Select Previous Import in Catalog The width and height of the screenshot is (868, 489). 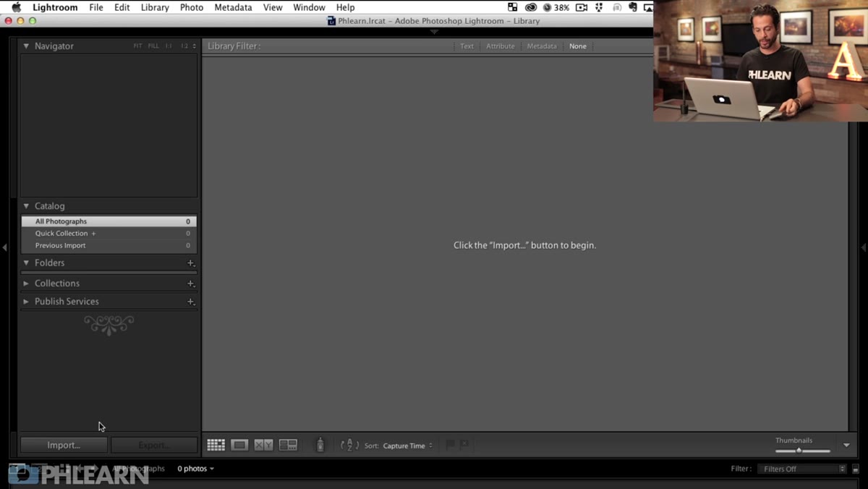click(109, 245)
